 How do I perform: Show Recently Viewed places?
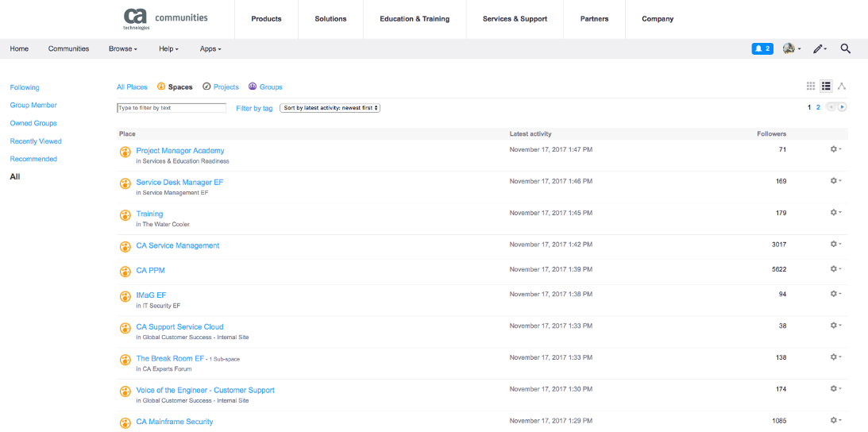[x=36, y=141]
